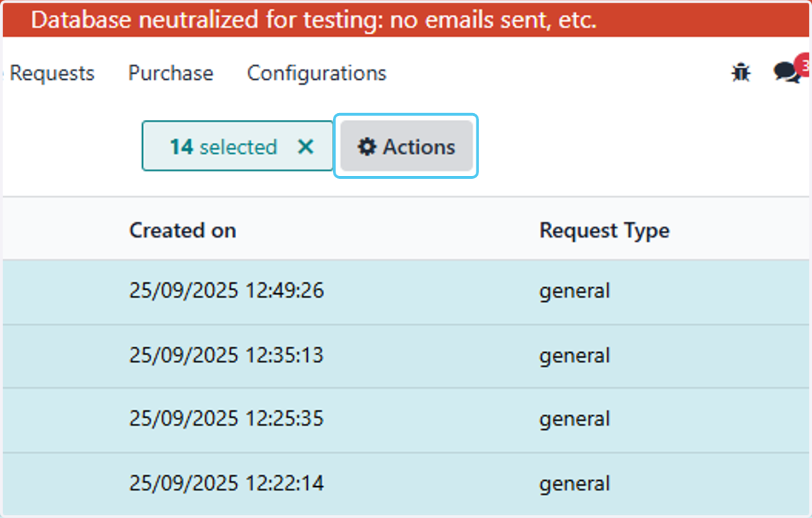Click the red neutralized database banner
This screenshot has width=812, height=518.
click(x=406, y=20)
